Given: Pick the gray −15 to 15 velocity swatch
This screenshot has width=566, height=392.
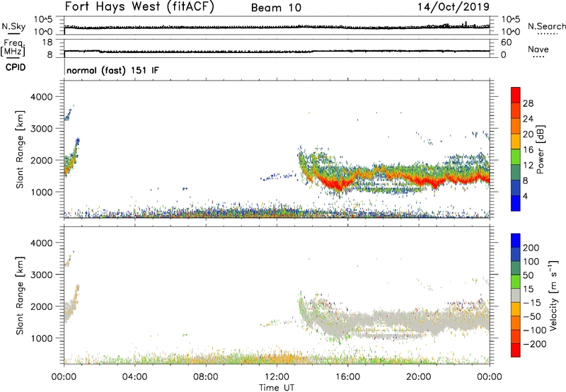Looking at the screenshot, I should tap(516, 296).
